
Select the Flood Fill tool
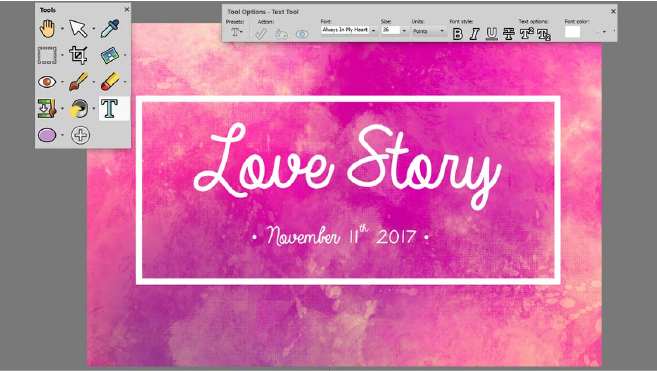click(x=79, y=109)
